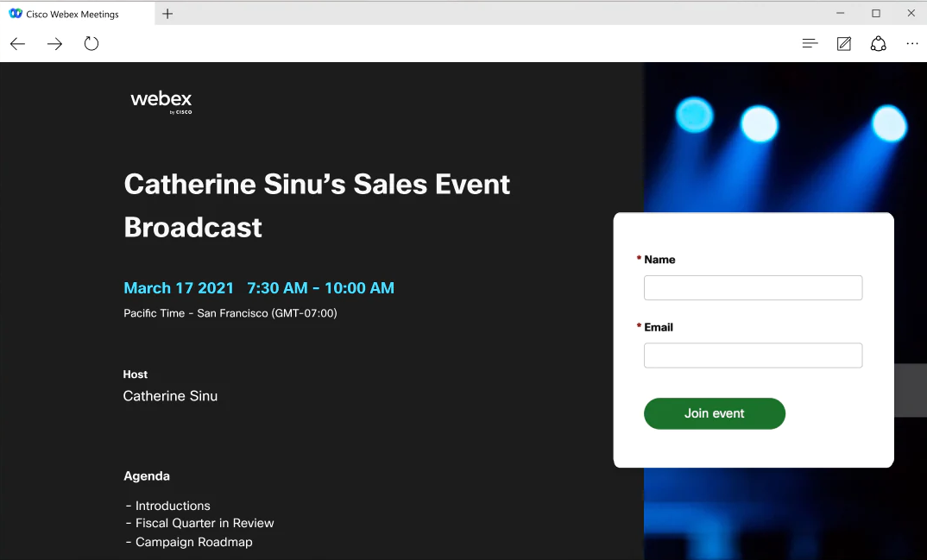Image resolution: width=927 pixels, height=560 pixels.
Task: Focus the Email input field
Action: (753, 356)
